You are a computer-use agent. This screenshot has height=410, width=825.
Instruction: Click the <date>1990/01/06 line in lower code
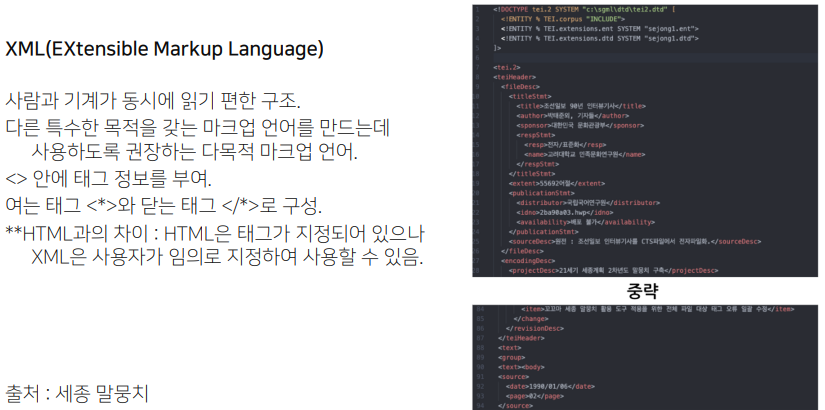[x=552, y=385]
